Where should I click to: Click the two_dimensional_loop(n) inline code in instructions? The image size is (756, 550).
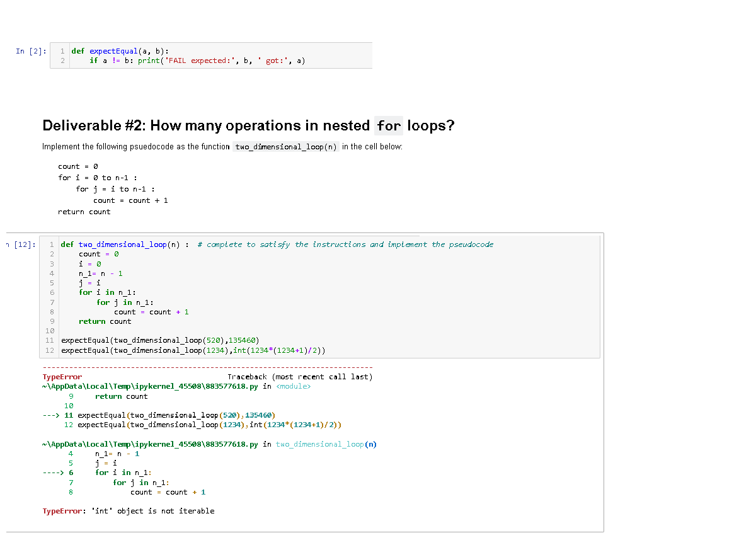(x=286, y=147)
